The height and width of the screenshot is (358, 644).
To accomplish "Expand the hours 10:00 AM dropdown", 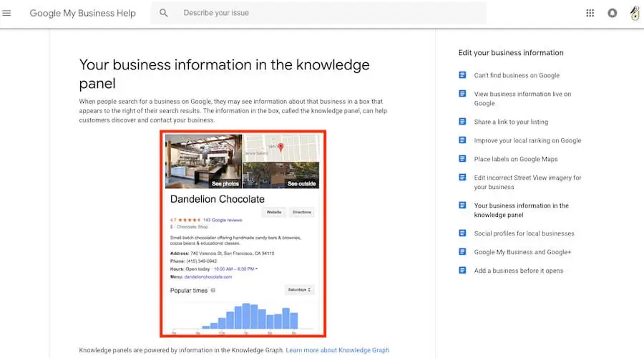I will click(235, 268).
